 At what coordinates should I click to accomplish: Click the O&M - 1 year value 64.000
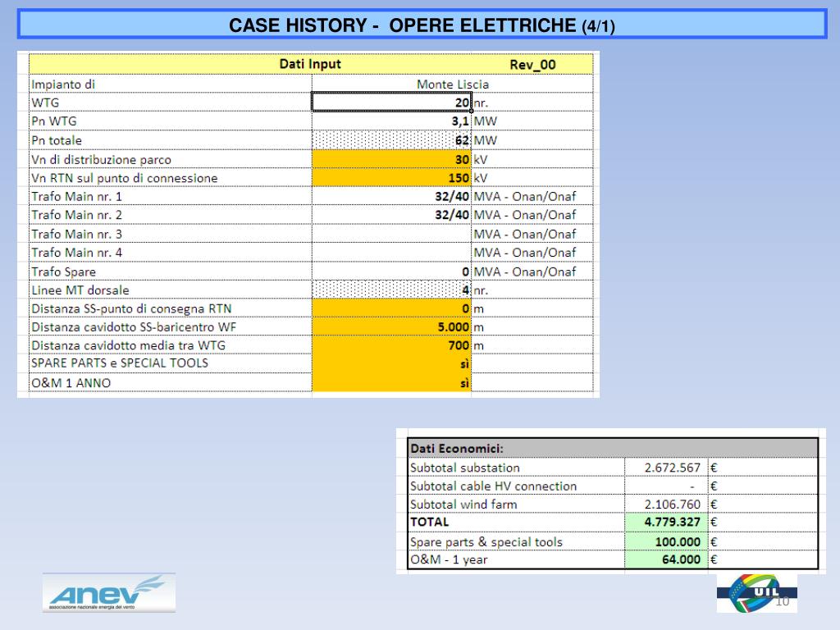click(x=682, y=559)
